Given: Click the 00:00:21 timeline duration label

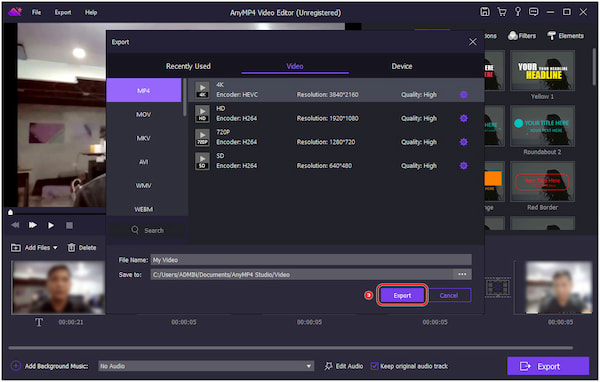Looking at the screenshot, I should click(x=71, y=322).
